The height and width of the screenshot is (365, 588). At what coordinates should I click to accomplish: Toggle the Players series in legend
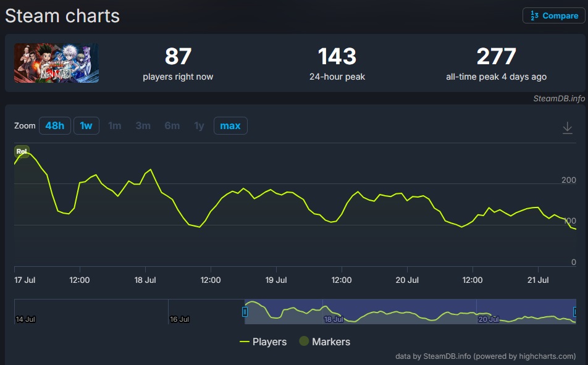(263, 342)
